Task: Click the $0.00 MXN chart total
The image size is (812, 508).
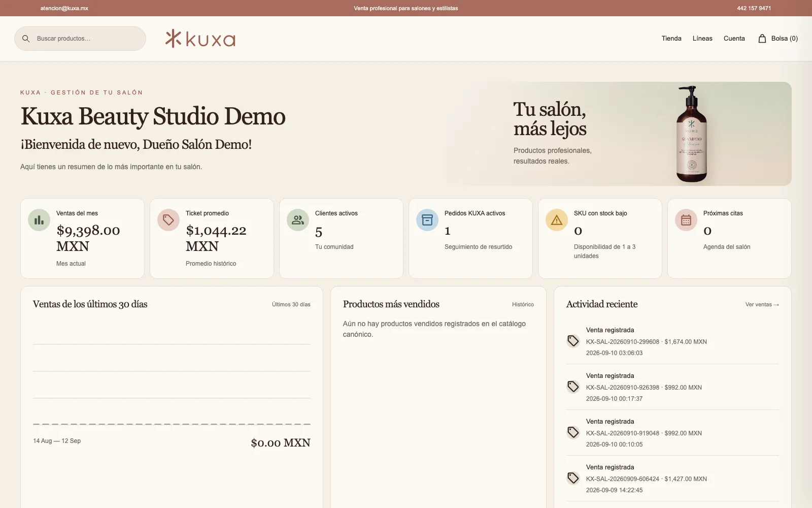Action: coord(281,443)
